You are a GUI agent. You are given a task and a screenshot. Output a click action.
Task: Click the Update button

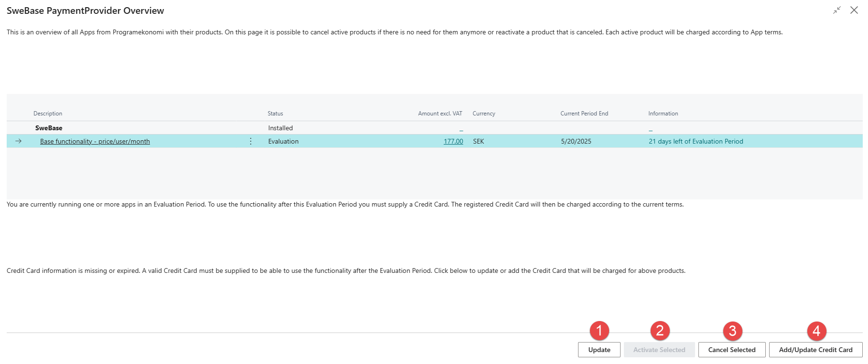[x=599, y=350]
